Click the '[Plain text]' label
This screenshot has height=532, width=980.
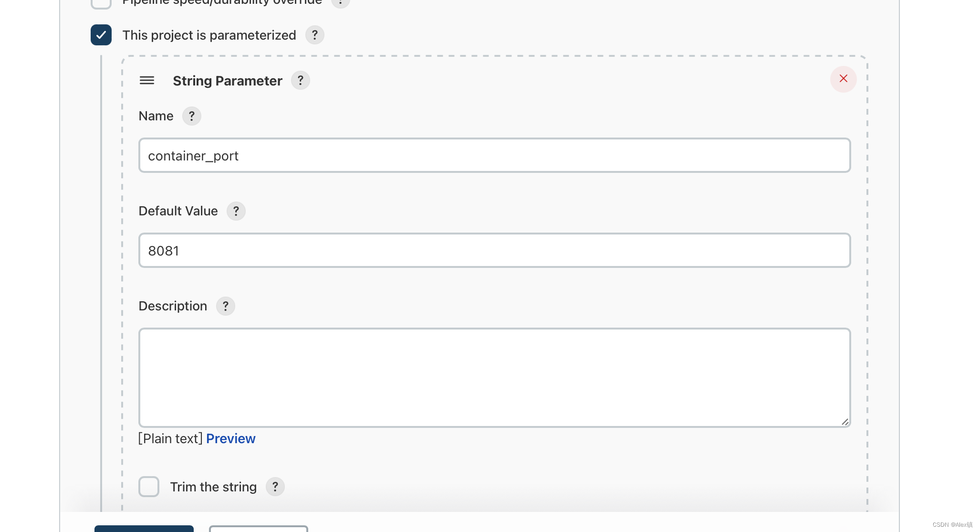170,438
